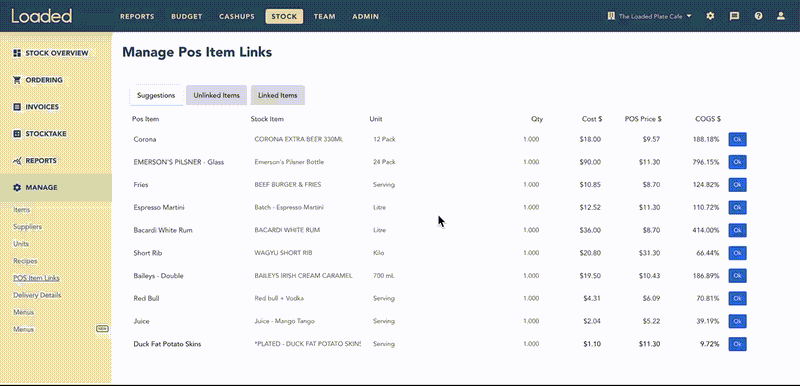Accept Baileys - Double suggestion with Ok

(x=737, y=276)
